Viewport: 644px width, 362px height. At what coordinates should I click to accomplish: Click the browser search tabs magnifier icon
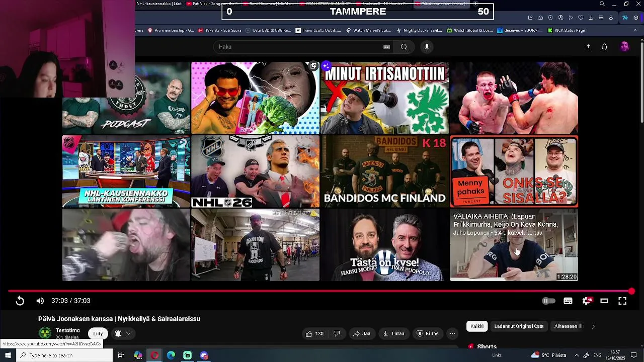[602, 4]
